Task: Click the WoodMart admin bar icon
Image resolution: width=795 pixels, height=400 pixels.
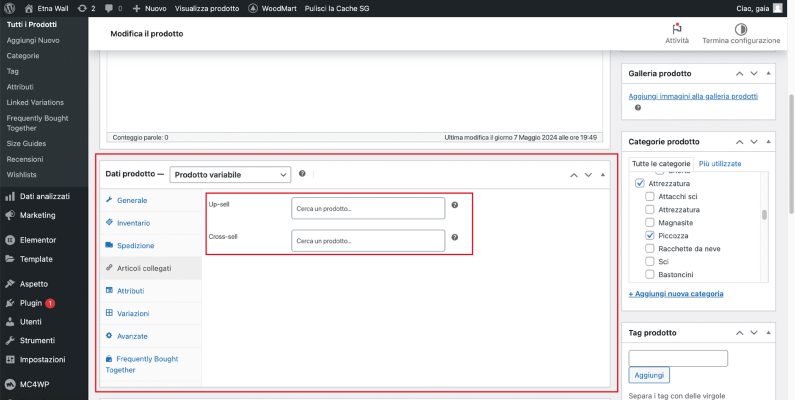Action: tap(253, 8)
